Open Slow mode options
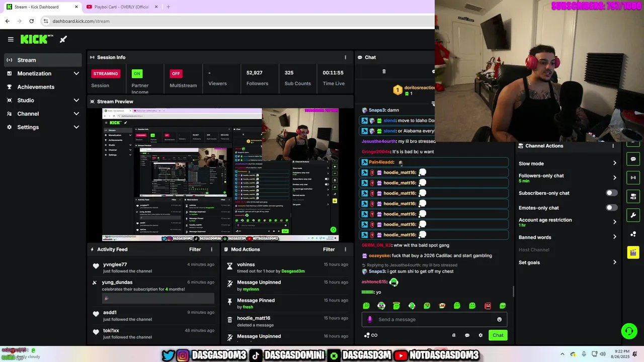The height and width of the screenshot is (362, 644). coord(568,163)
